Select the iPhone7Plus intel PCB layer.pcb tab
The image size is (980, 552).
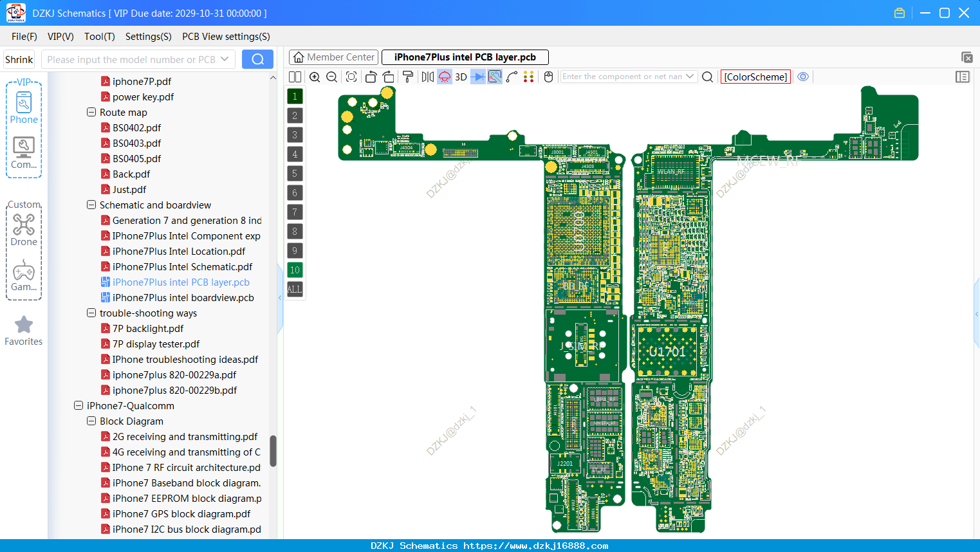pos(465,57)
